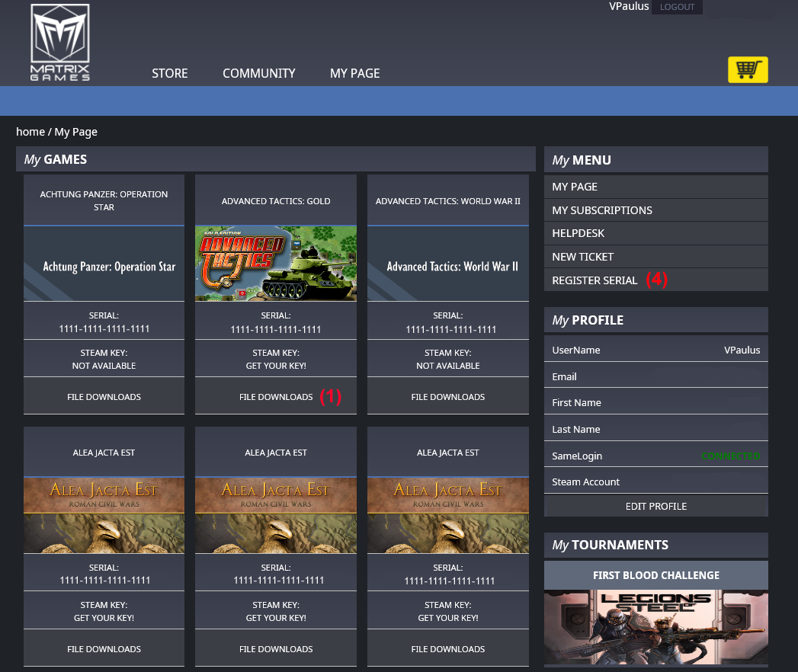798x672 pixels.
Task: Click the Email profile row
Action: click(x=656, y=376)
